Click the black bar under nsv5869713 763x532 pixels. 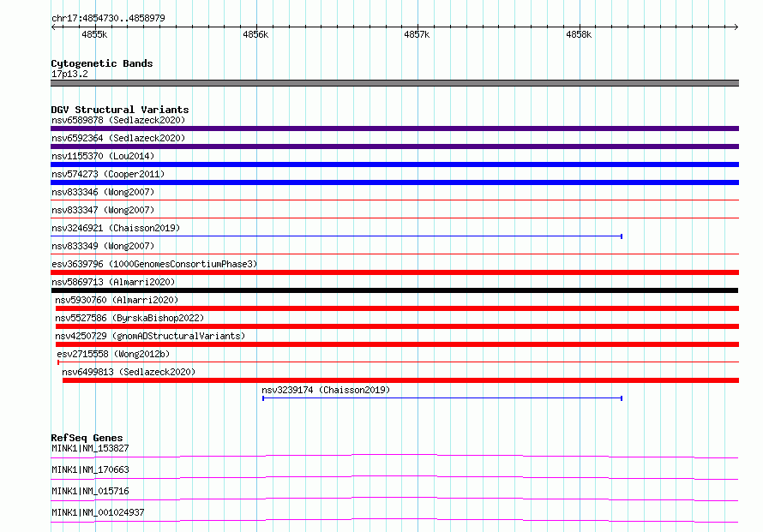pyautogui.click(x=394, y=290)
